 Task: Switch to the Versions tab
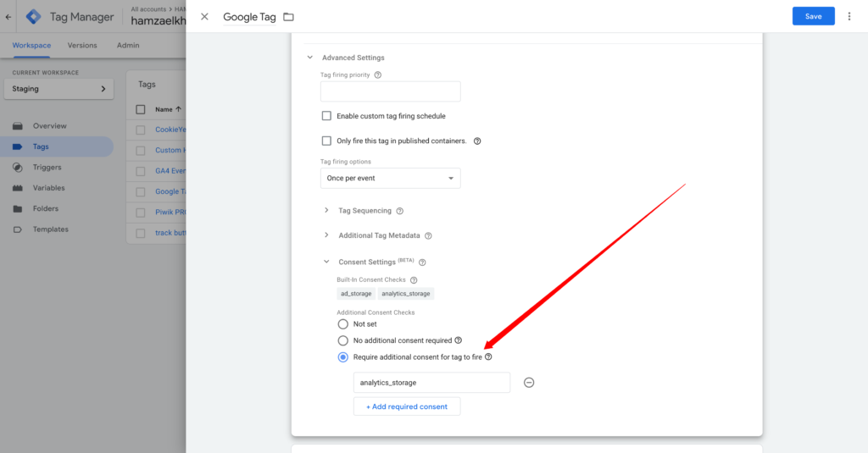(82, 45)
